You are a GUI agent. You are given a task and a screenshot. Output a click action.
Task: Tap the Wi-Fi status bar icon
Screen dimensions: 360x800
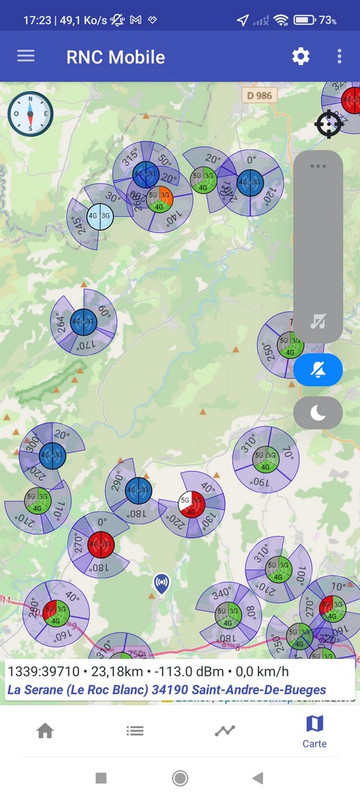coord(280,20)
